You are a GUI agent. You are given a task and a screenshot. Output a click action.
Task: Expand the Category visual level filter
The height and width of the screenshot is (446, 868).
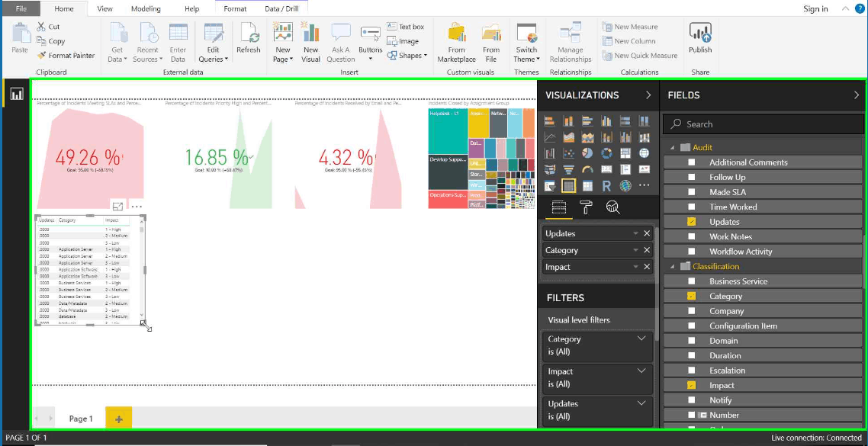click(641, 339)
